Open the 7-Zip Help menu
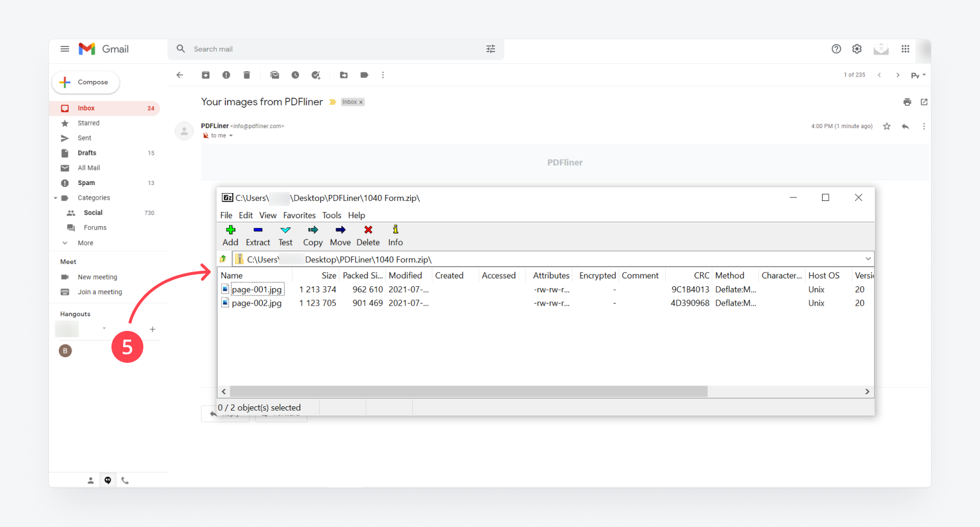This screenshot has height=527, width=980. 356,215
